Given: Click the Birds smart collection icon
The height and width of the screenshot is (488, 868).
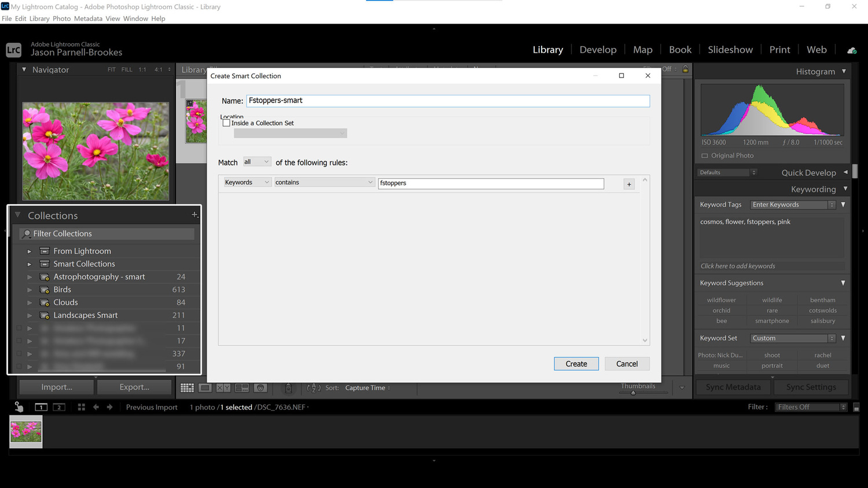Looking at the screenshot, I should click(x=45, y=290).
